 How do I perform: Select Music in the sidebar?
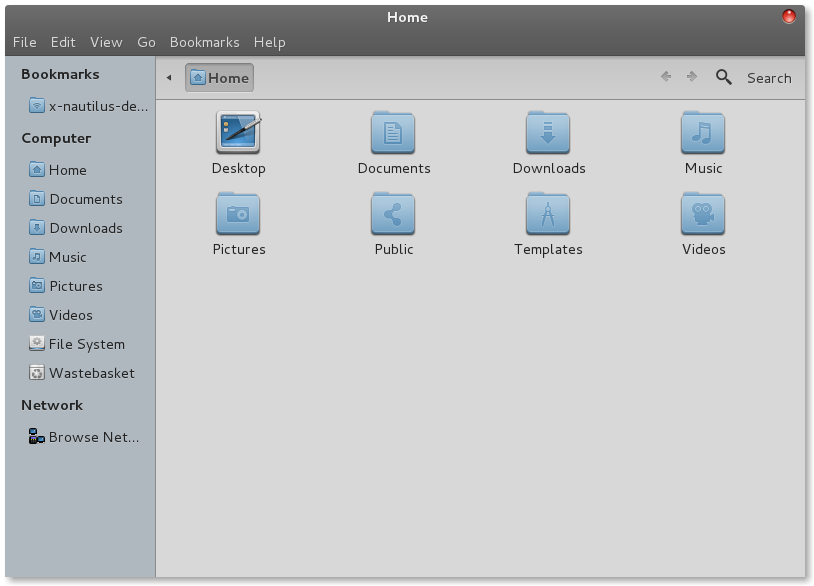[58, 257]
